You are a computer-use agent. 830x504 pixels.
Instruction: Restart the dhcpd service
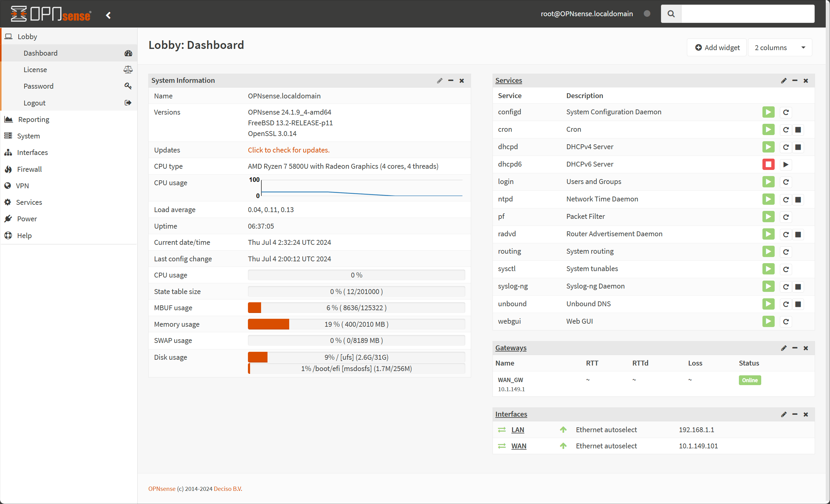pyautogui.click(x=786, y=147)
